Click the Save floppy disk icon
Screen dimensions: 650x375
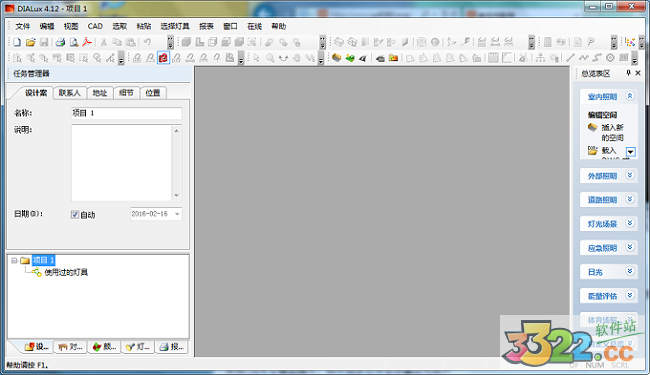coord(44,42)
